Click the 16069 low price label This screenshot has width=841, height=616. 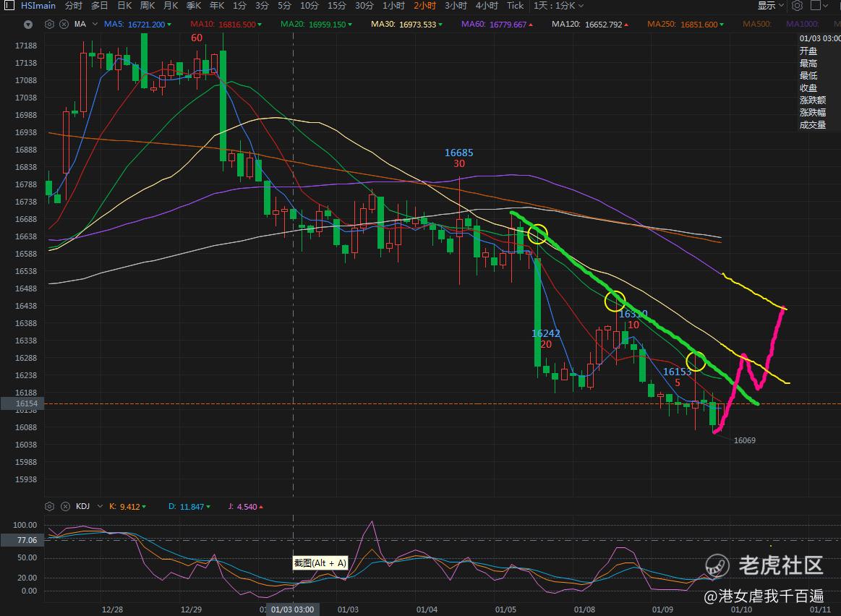point(744,440)
